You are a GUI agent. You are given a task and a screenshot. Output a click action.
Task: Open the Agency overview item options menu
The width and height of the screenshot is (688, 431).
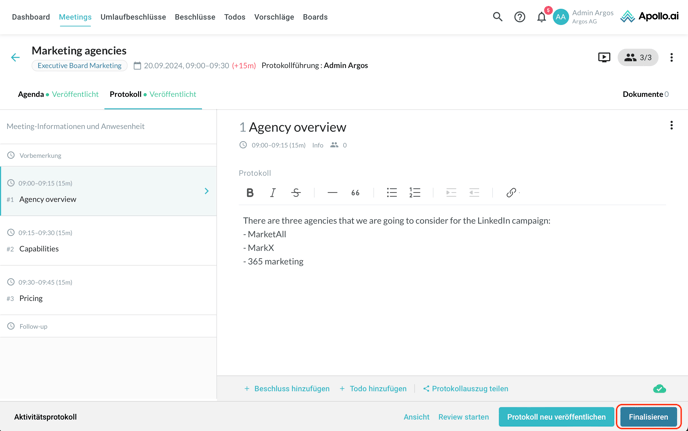click(x=671, y=126)
